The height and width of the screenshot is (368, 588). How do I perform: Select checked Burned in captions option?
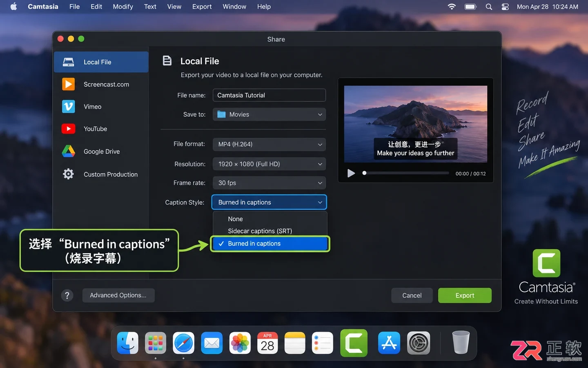click(270, 243)
